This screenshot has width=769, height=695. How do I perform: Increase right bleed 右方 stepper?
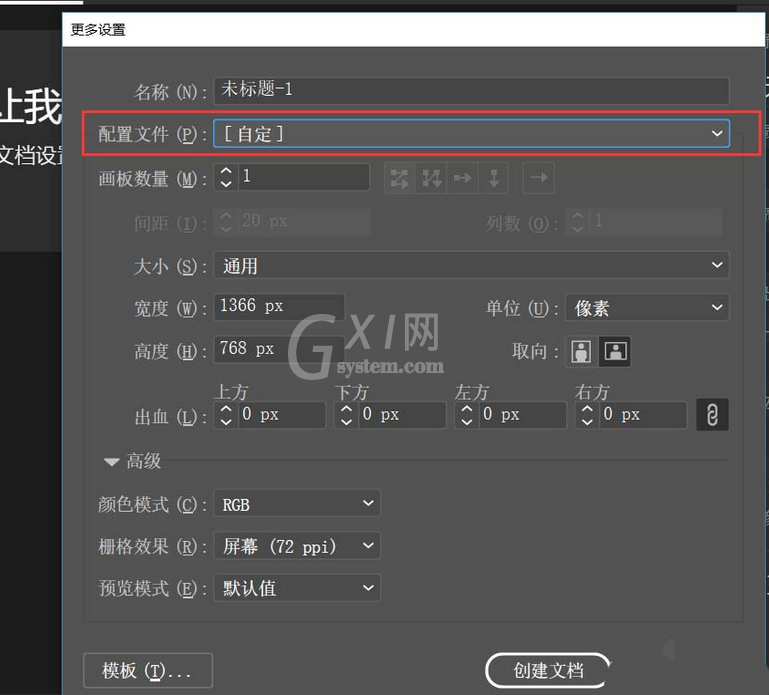point(587,409)
